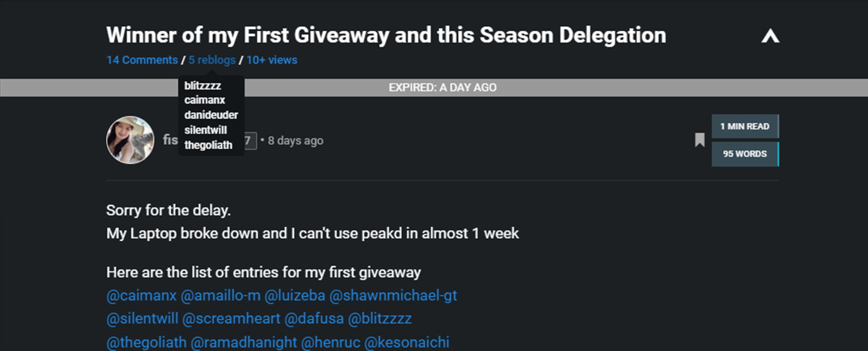Show the 5 reblogs list
The height and width of the screenshot is (351, 868).
click(212, 60)
